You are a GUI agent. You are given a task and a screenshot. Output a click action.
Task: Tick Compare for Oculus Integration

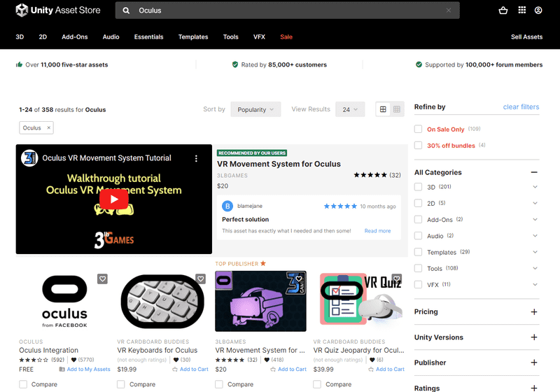(23, 384)
